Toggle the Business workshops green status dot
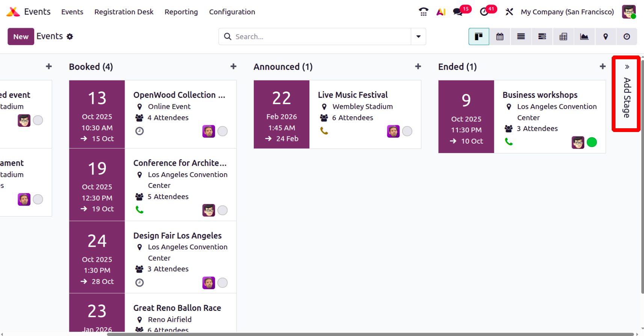This screenshot has height=336, width=644. pyautogui.click(x=591, y=142)
